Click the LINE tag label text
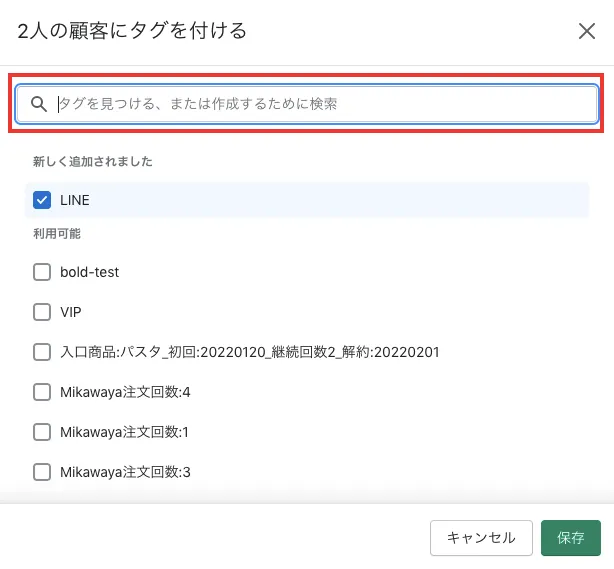The width and height of the screenshot is (614, 569). (75, 200)
